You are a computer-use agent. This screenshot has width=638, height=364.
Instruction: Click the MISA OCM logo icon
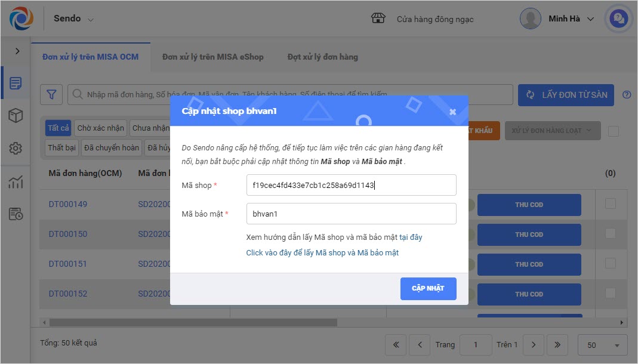click(21, 18)
